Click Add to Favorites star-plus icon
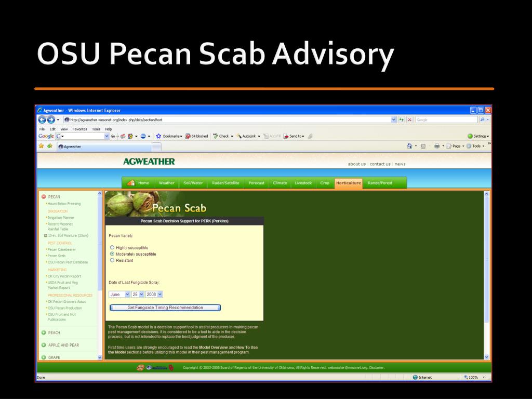The height and width of the screenshot is (399, 532). pyautogui.click(x=50, y=146)
